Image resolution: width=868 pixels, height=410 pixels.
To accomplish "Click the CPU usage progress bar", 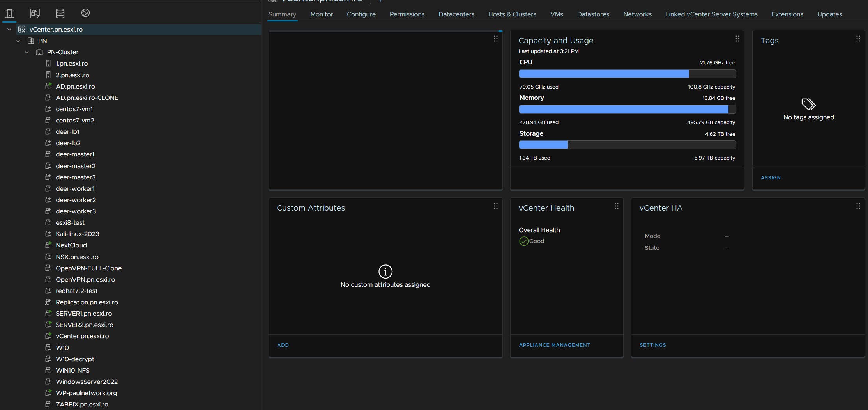I will coord(627,74).
